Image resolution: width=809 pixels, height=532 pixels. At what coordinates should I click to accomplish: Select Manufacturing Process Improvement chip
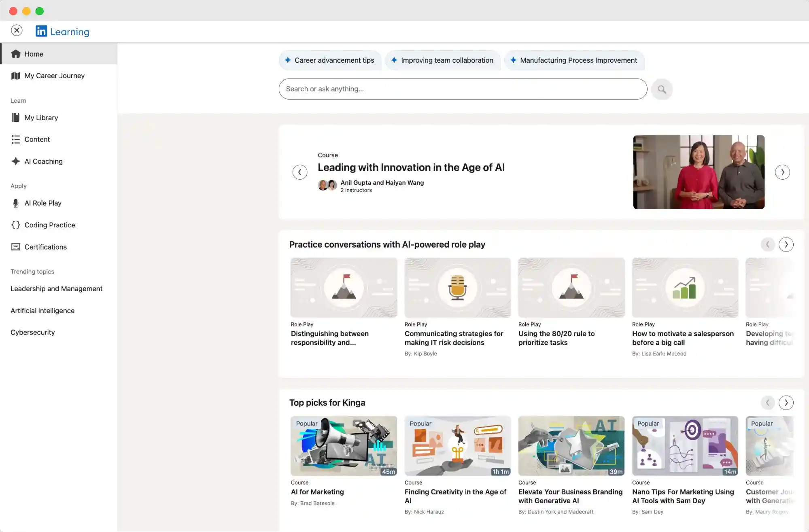coord(574,60)
